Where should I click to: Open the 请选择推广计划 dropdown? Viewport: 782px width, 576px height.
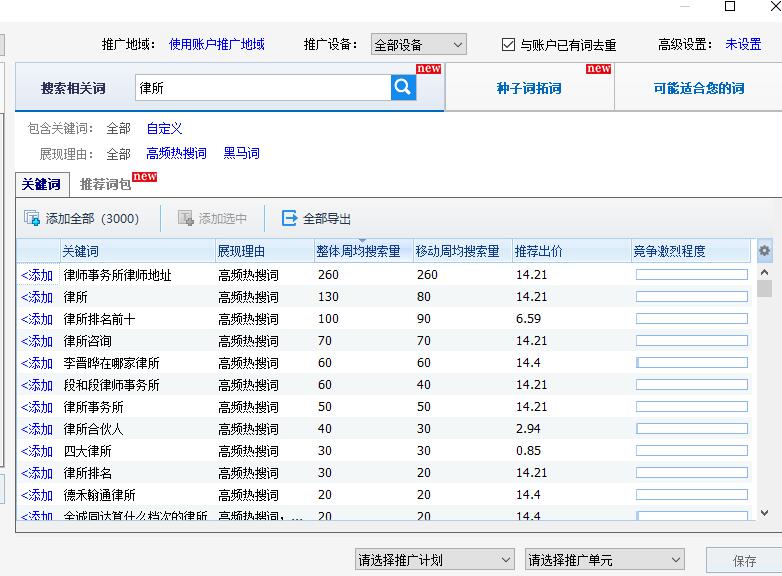tap(434, 560)
